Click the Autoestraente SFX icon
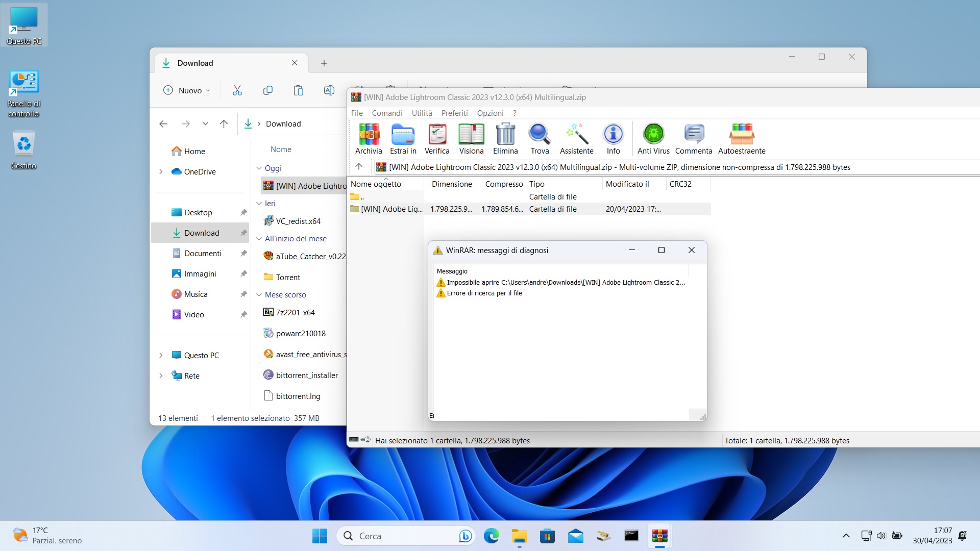This screenshot has width=980, height=551. [x=742, y=139]
